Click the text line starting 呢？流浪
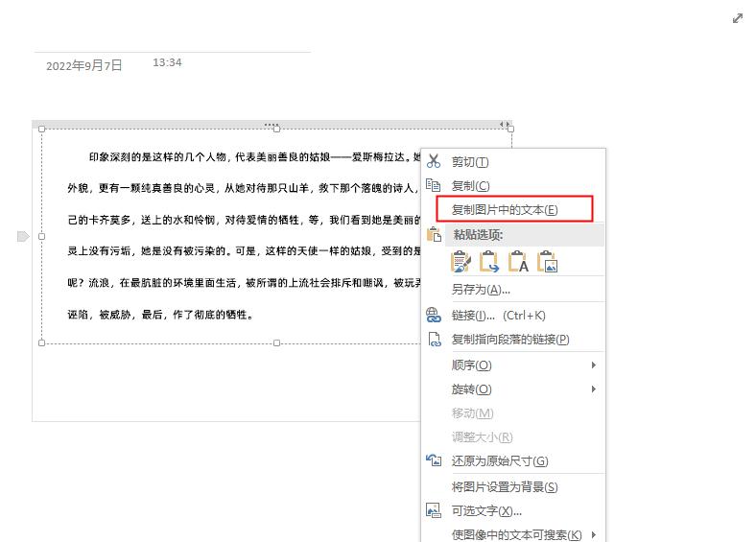756x542 pixels. [244, 283]
